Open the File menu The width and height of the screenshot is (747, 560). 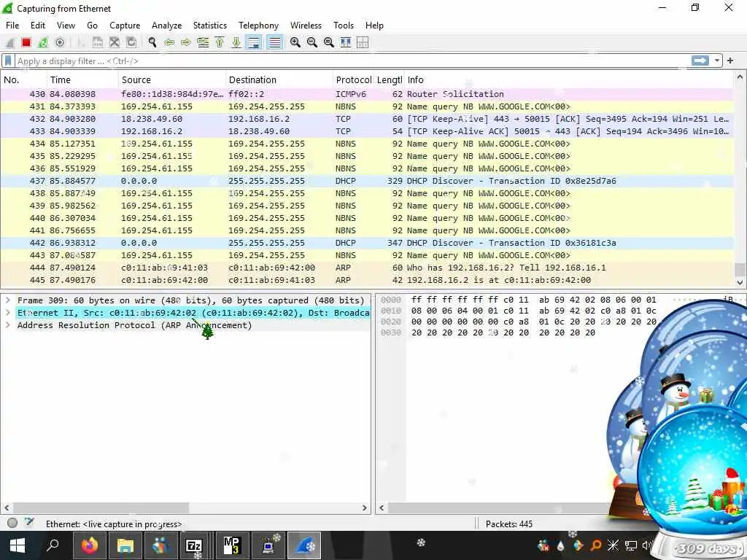(x=12, y=26)
